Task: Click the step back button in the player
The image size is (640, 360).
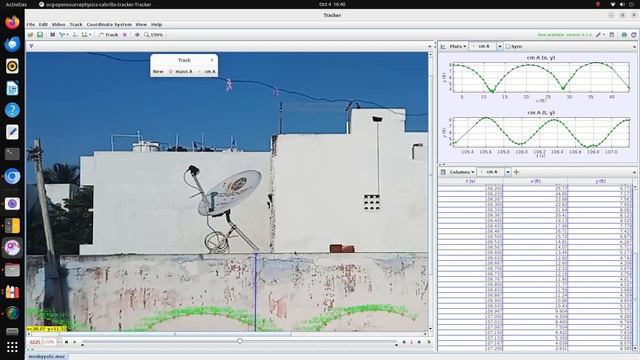Action: pos(404,342)
